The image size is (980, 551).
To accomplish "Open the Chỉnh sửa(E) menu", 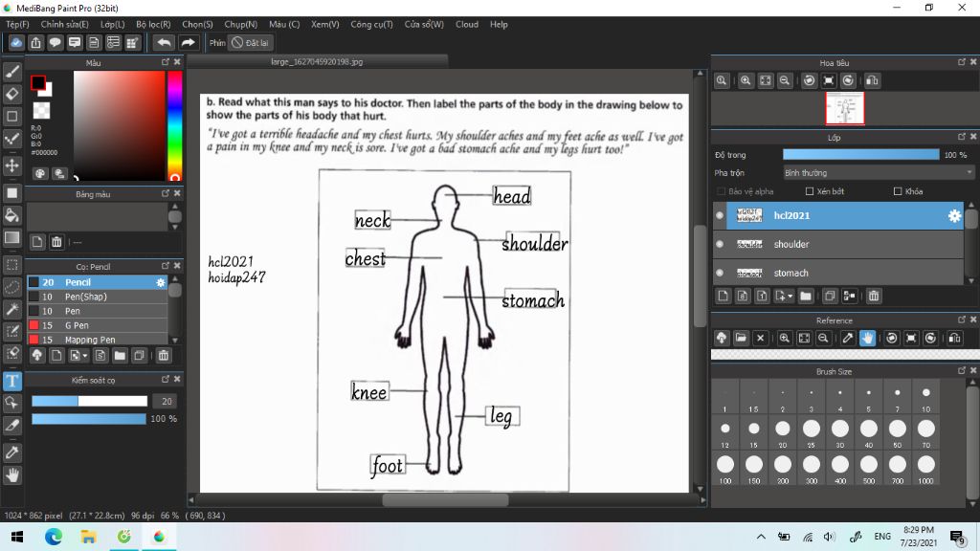I will pos(64,24).
